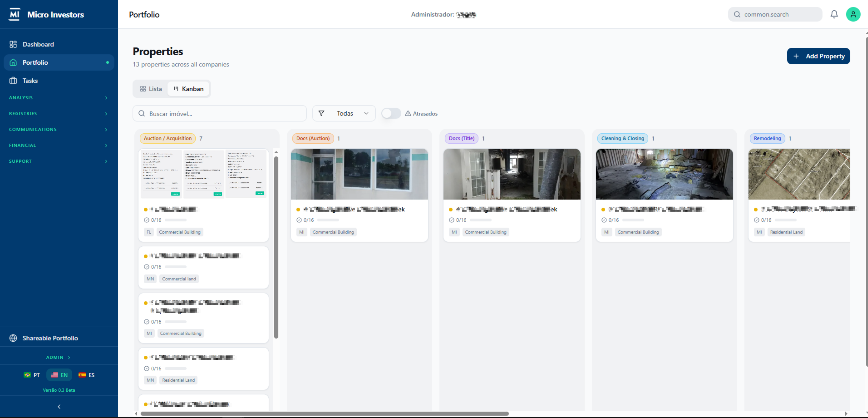Click the Remodeling column badge

coord(767,138)
